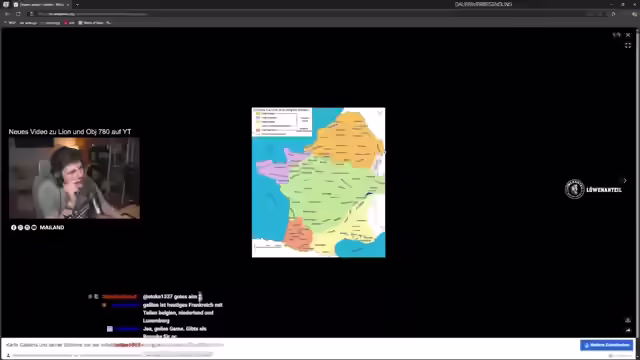The width and height of the screenshot is (640, 360).
Task: Close the active browser tab
Action: click(68, 4)
